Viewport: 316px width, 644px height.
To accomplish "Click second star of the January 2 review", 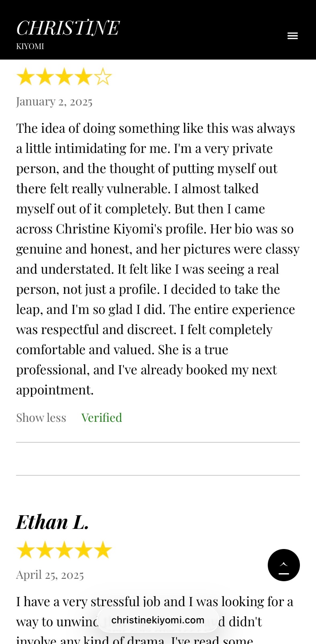I will pos(45,76).
